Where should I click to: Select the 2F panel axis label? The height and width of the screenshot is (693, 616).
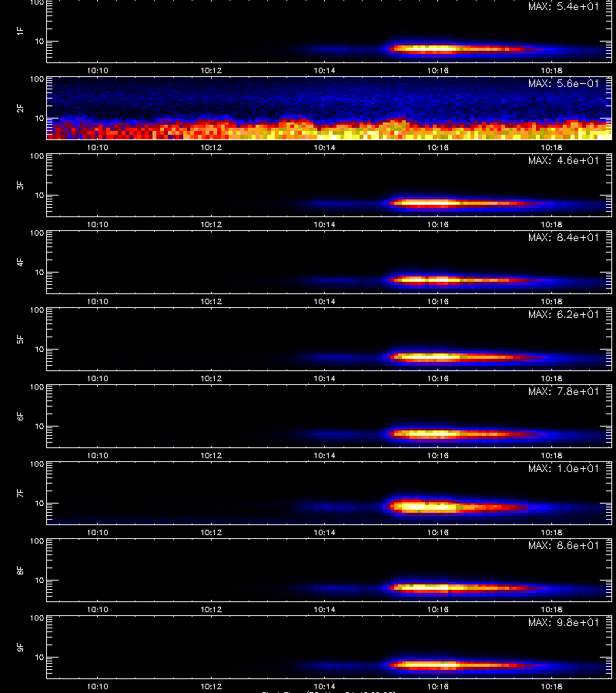pos(20,108)
